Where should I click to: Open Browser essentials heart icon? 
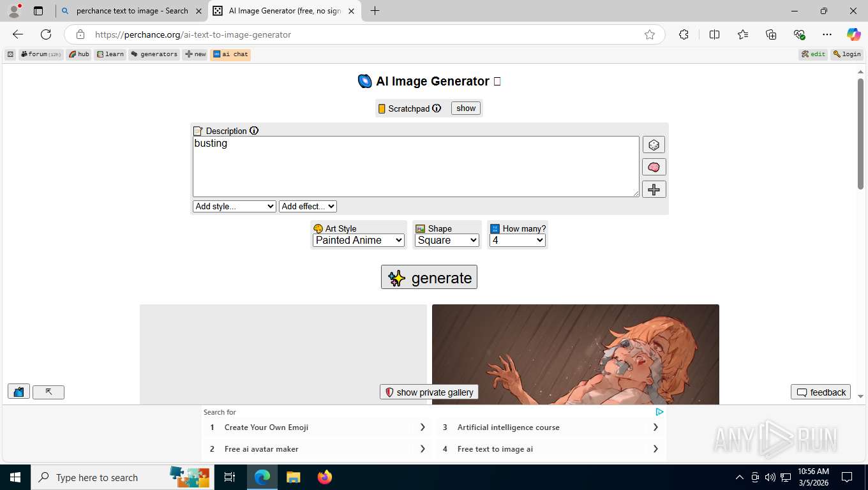(799, 34)
